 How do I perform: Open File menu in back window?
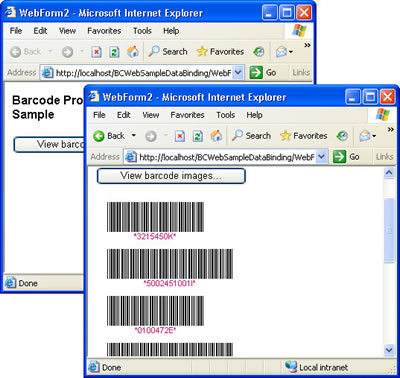pos(16,31)
